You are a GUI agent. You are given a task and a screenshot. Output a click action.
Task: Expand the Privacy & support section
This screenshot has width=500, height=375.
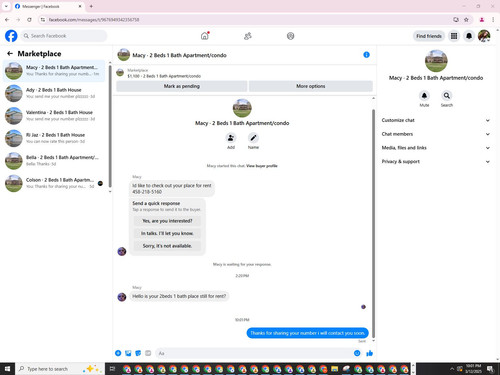point(436,161)
